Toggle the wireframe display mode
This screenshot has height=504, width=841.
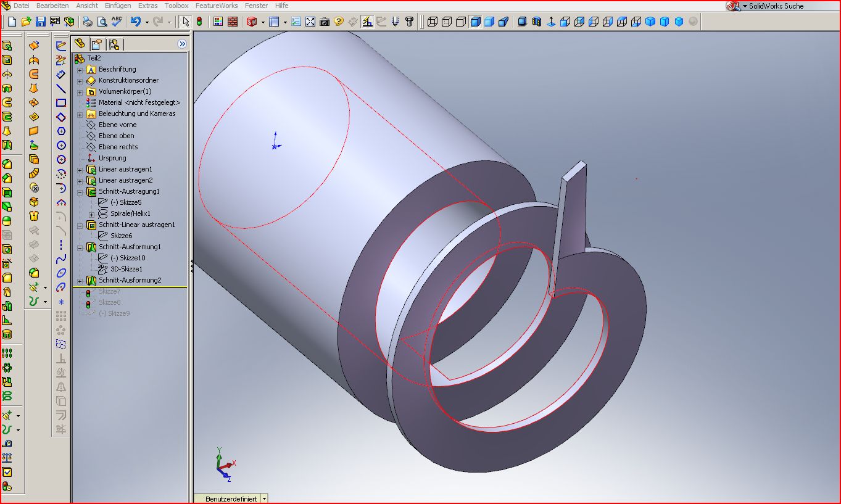coord(432,22)
